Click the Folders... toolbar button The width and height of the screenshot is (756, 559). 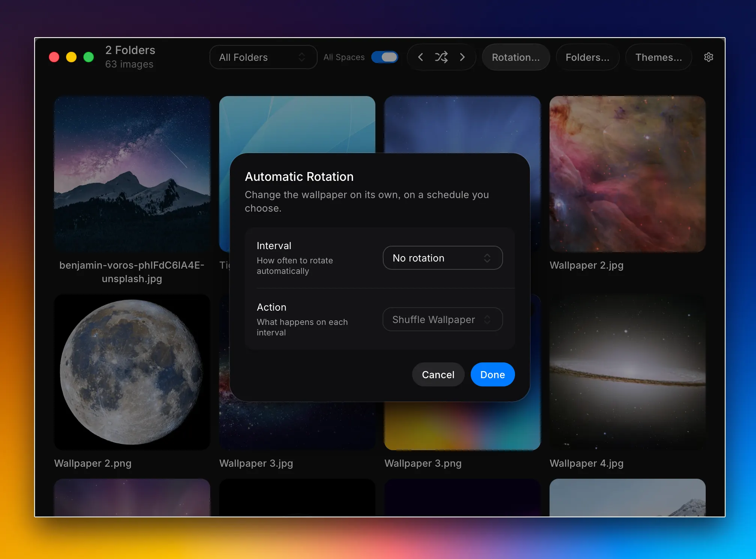[x=587, y=57]
